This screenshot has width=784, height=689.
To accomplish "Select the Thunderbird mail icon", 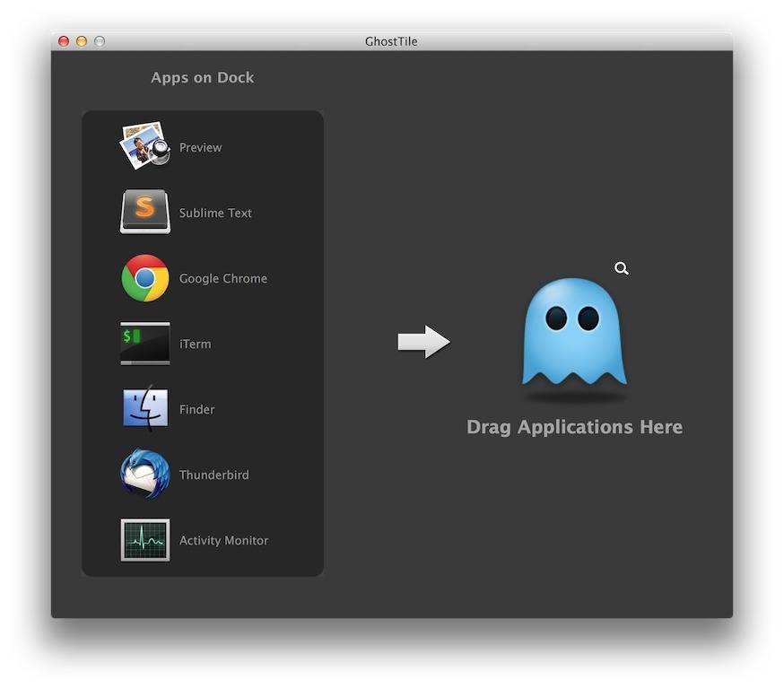I will click(145, 474).
